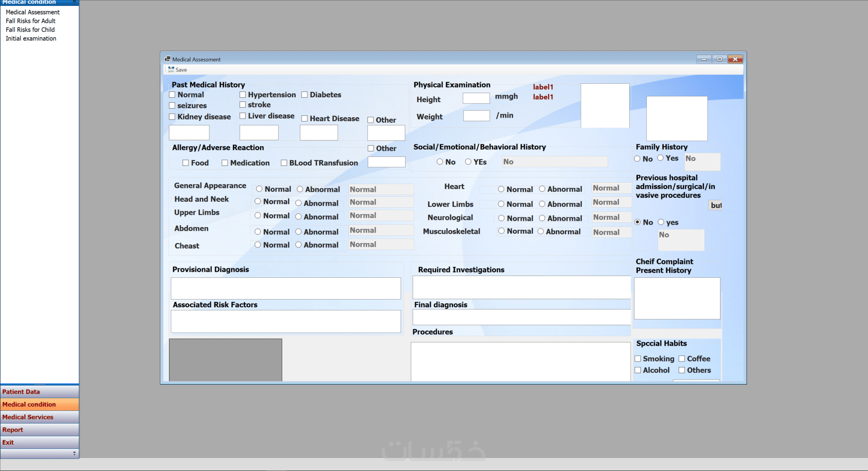Click the Save toolbar icon
Viewport: 868px width, 471px height.
click(x=171, y=70)
